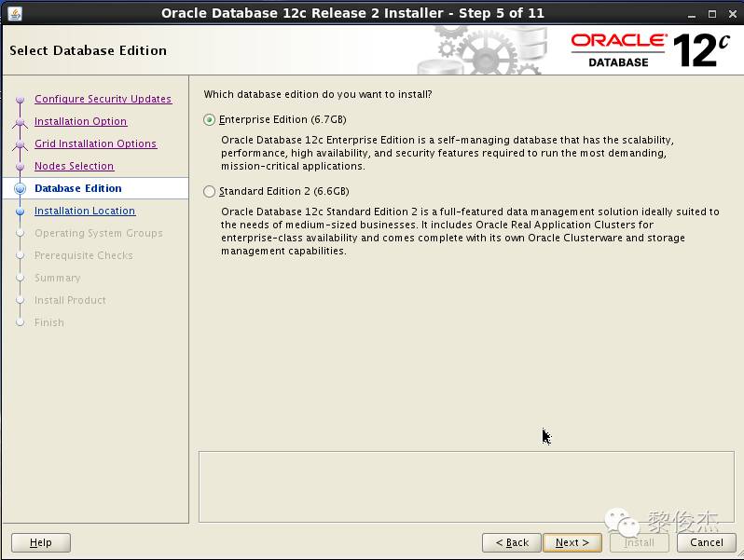Click the Enterprise Edition description paragraph
The height and width of the screenshot is (560, 744).
[447, 153]
